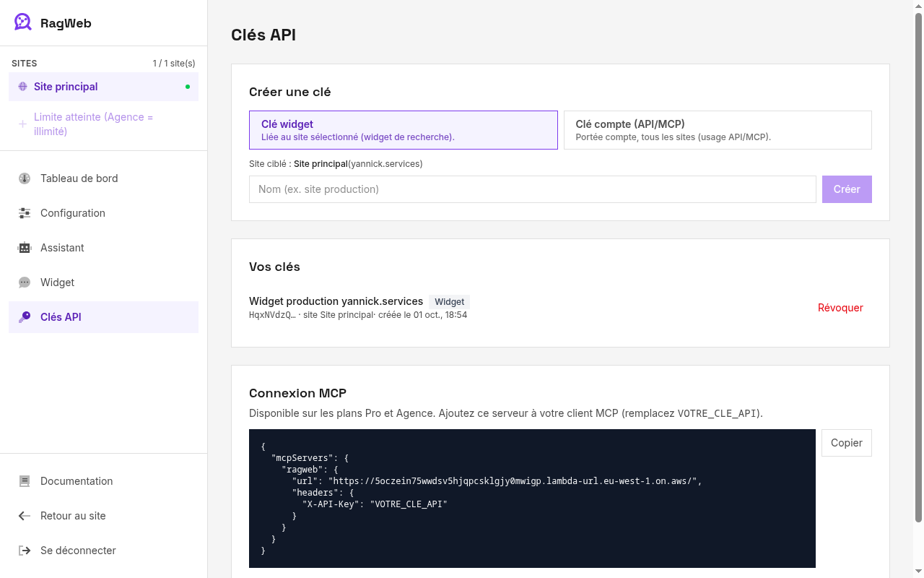Click the Clés API page heading
The image size is (924, 578).
[263, 35]
